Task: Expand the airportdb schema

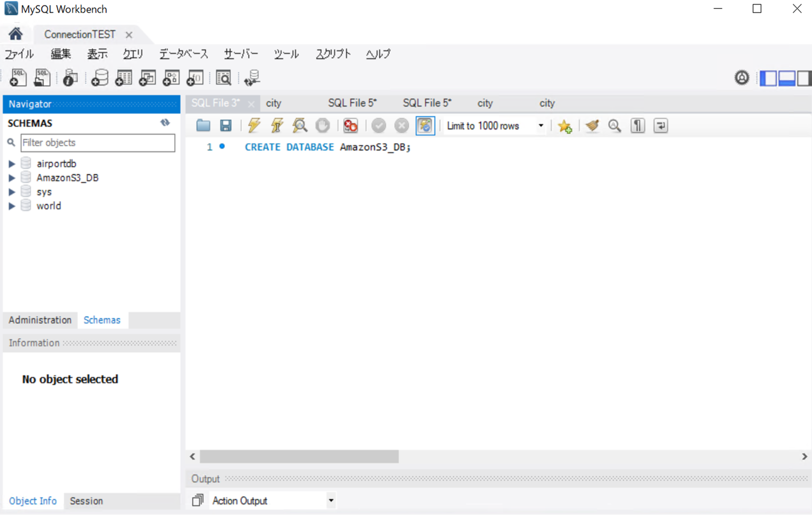Action: (x=11, y=164)
